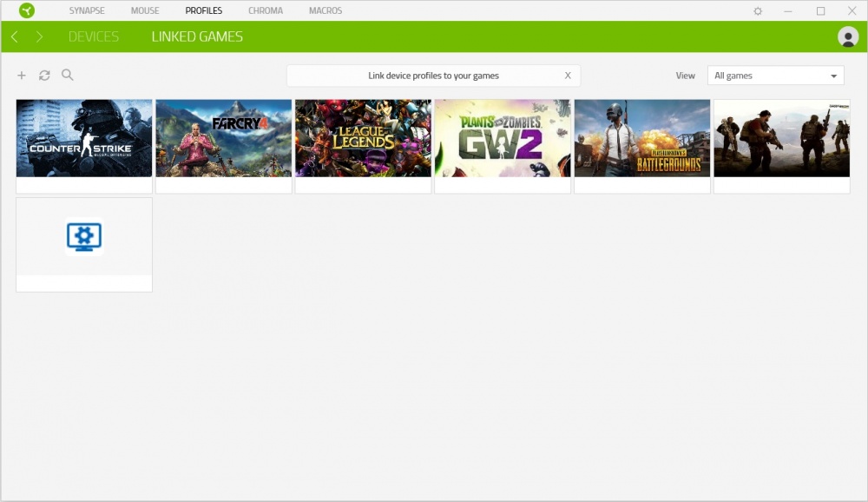Navigate back with the left arrow

[x=15, y=36]
